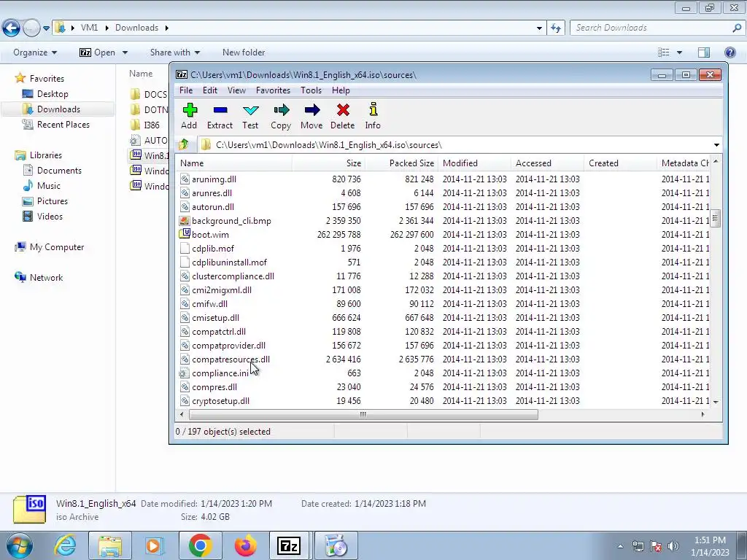Select the I386 folder in Explorer
This screenshot has width=747, height=560.
152,125
